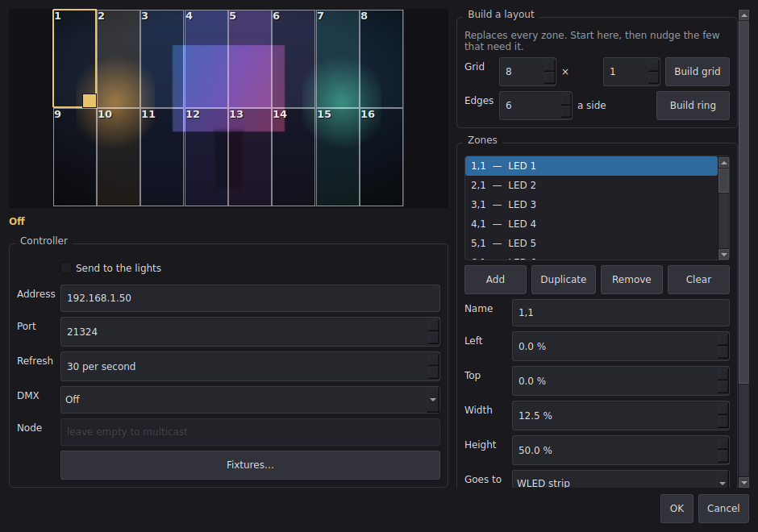Click the right panel scroll up arrow

[x=744, y=16]
